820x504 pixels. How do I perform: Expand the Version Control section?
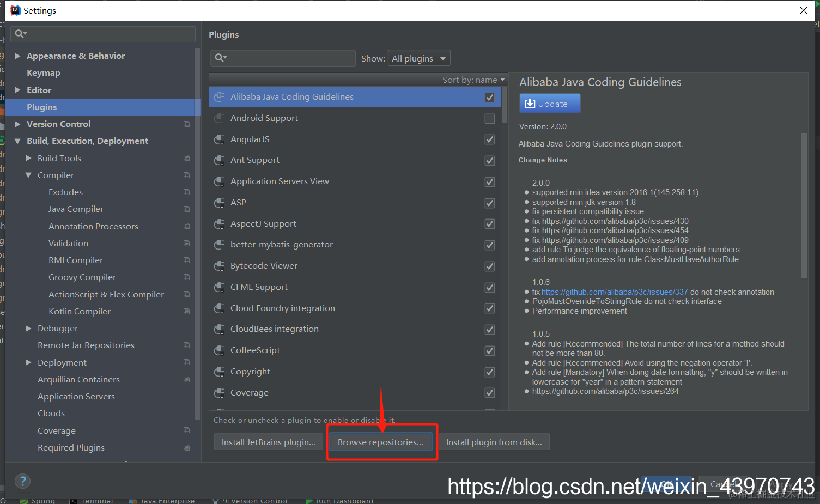(x=17, y=124)
